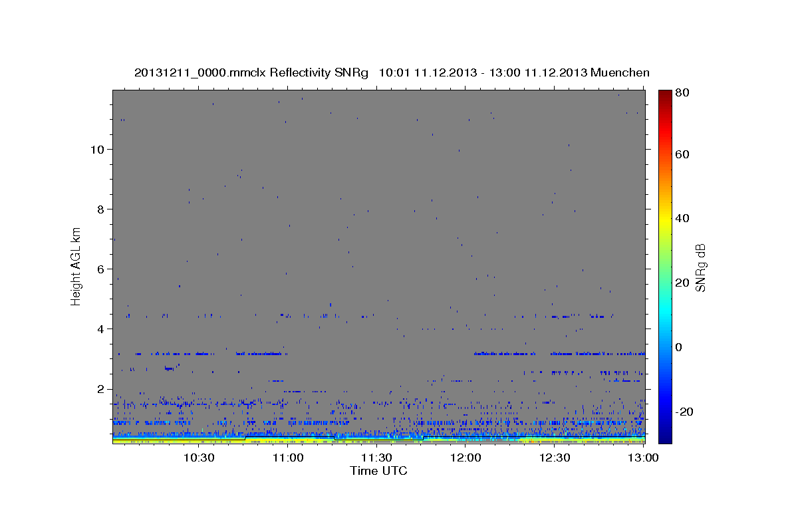Click the height tick label '6'
The width and height of the screenshot is (798, 532).
(x=101, y=269)
